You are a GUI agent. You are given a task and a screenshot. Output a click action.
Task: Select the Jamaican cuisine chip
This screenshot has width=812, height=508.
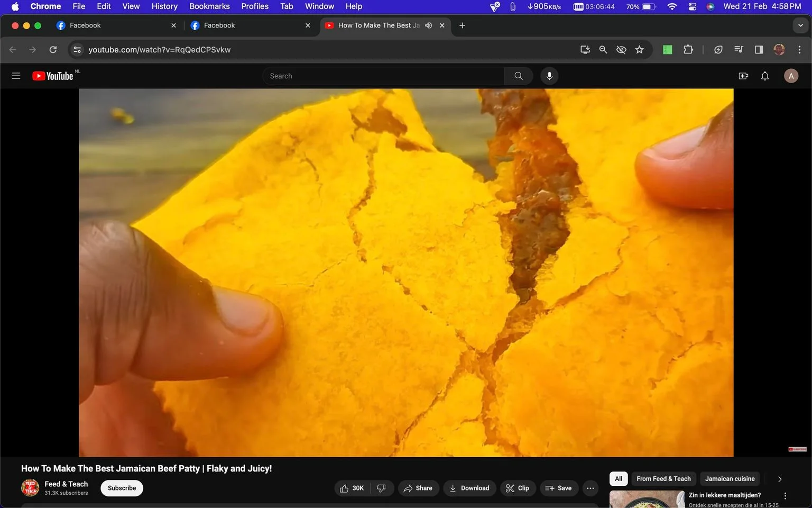tap(730, 479)
